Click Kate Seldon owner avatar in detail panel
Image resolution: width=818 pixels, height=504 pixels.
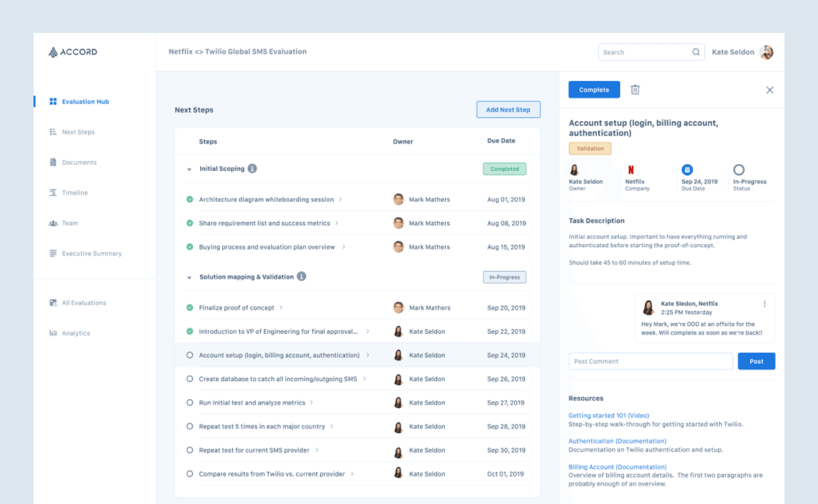(574, 170)
